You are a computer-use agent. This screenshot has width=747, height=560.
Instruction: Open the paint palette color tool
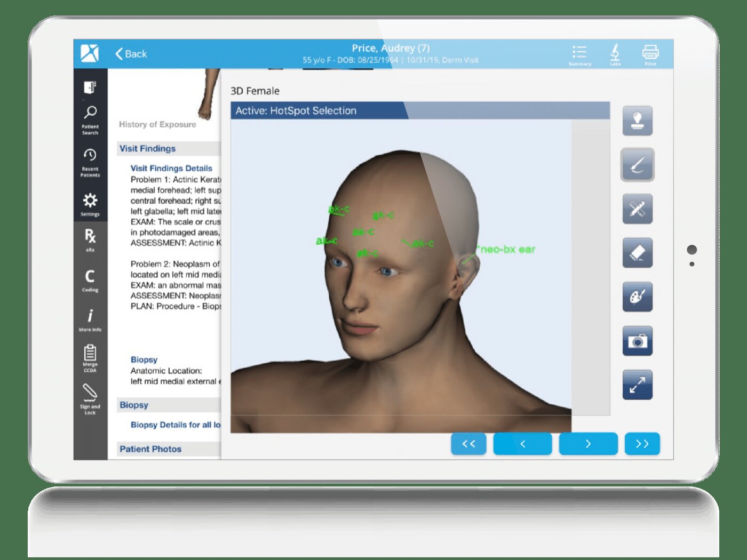(x=637, y=297)
